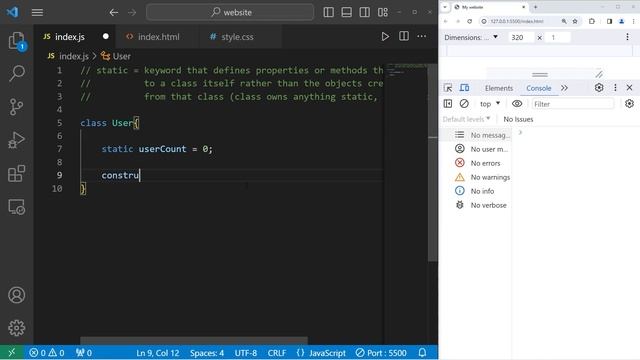This screenshot has width=640, height=360.
Task: Toggle bottom panel layout icon
Action: (x=347, y=12)
